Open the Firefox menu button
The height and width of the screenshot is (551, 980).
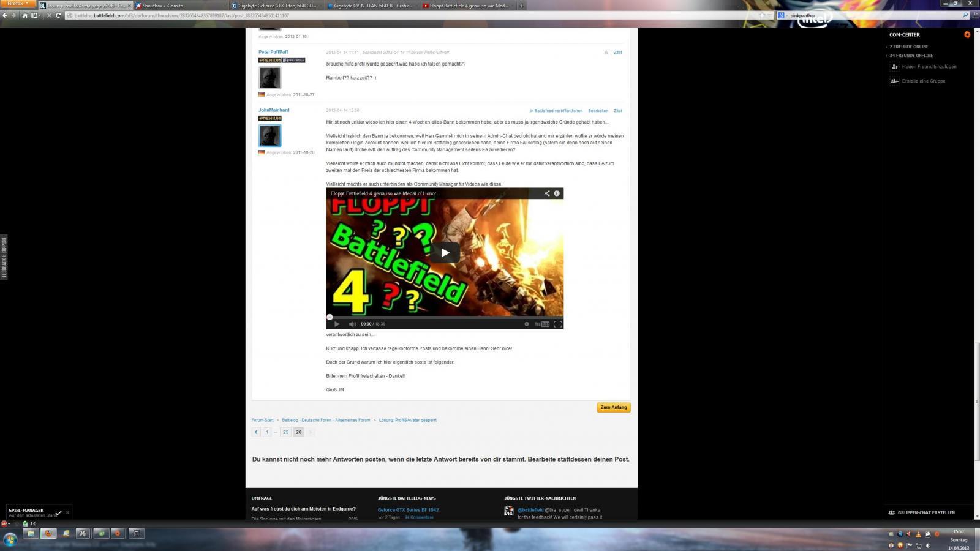pos(18,4)
